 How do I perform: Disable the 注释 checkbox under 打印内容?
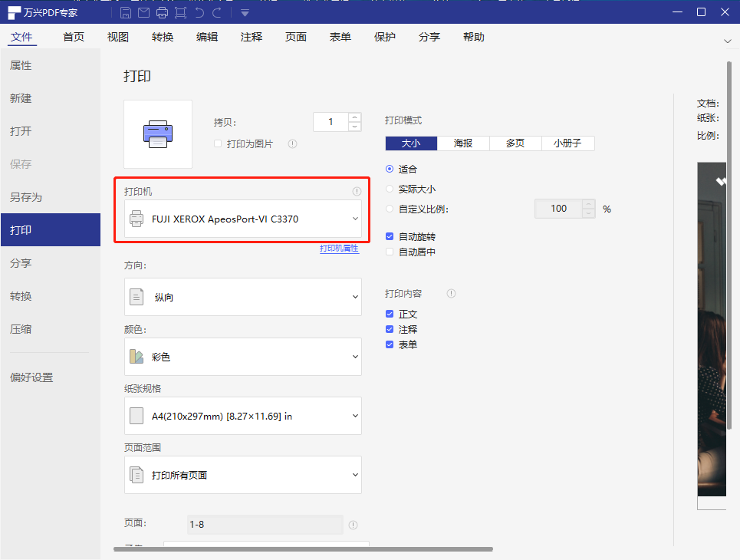389,328
